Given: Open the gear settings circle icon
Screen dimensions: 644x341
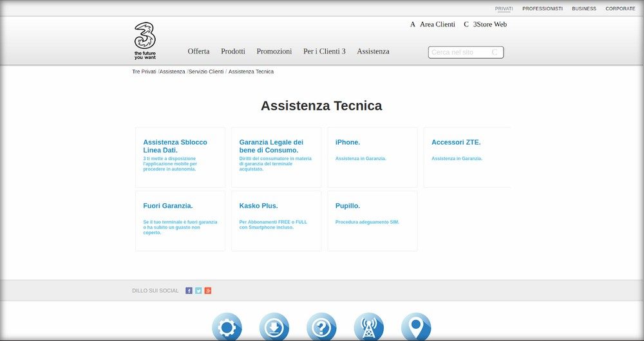Looking at the screenshot, I should click(x=227, y=327).
